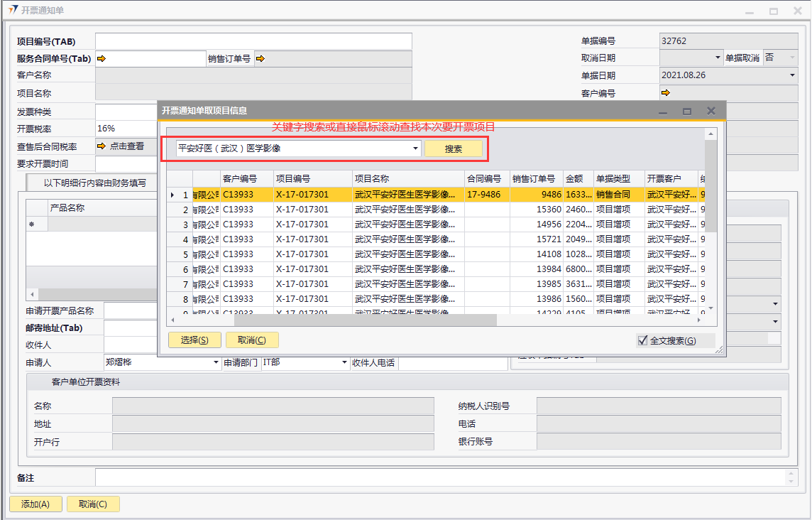Expand the 申请部门 dropdown showing IT部
The height and width of the screenshot is (520, 812).
click(344, 363)
